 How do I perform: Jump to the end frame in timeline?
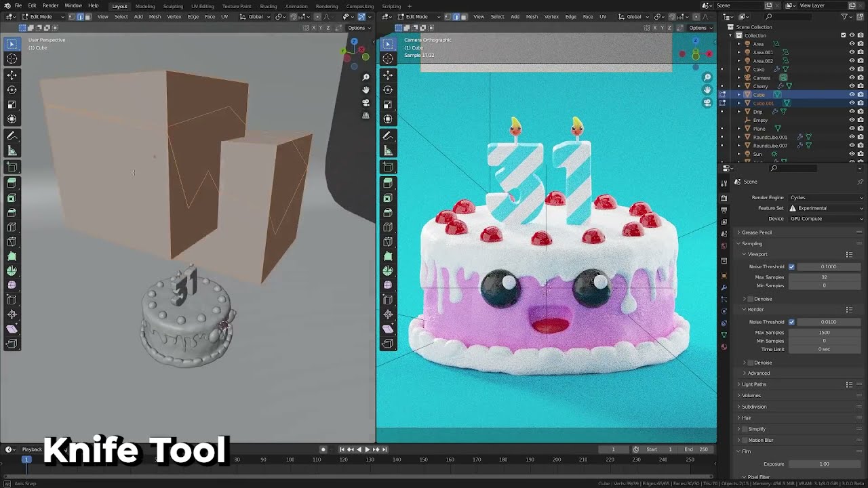(384, 449)
